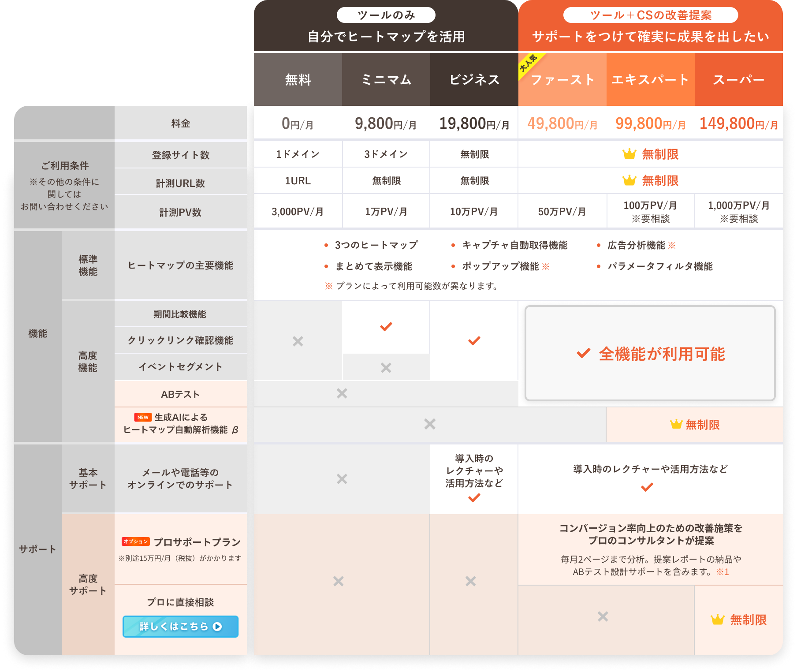797x672 pixels.
Task: Click the ポップアップ機能 bullet
Action: [x=500, y=266]
